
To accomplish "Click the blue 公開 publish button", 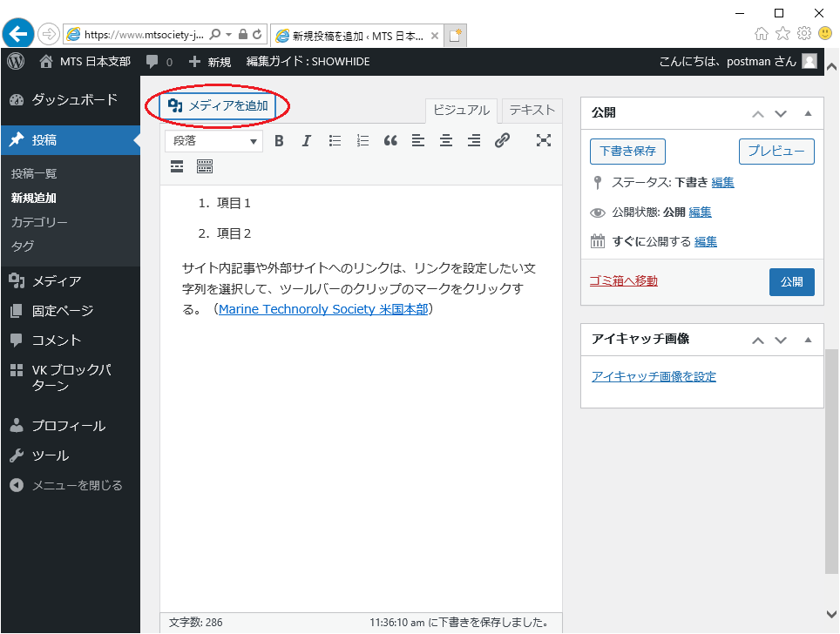I will tap(791, 282).
